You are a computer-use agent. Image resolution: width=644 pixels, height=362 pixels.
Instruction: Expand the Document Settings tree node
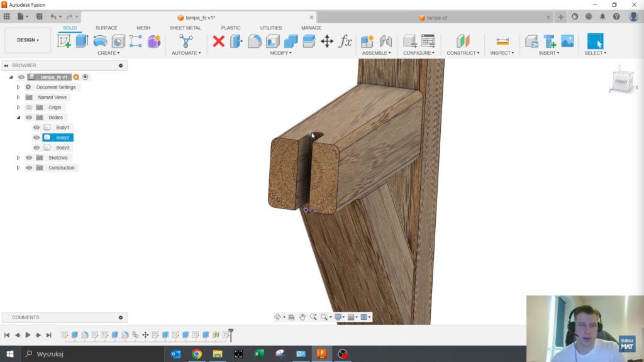[x=18, y=87]
